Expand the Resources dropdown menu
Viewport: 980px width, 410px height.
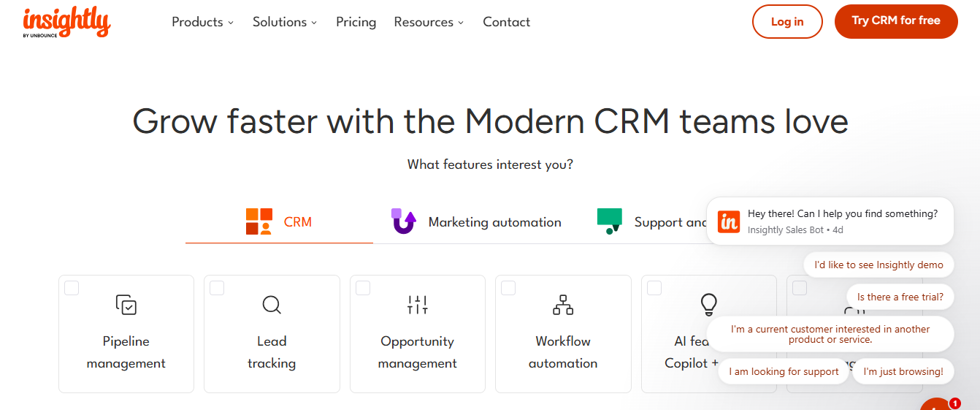[429, 22]
